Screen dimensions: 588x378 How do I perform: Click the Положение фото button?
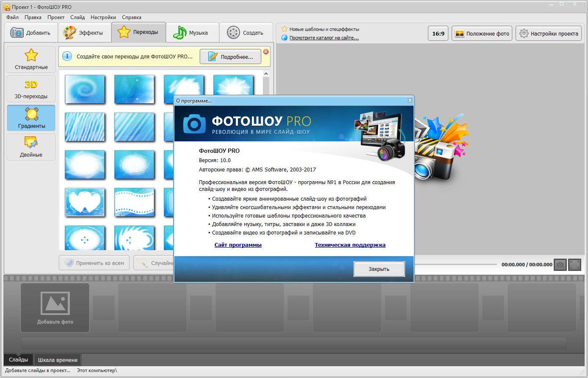(x=482, y=33)
